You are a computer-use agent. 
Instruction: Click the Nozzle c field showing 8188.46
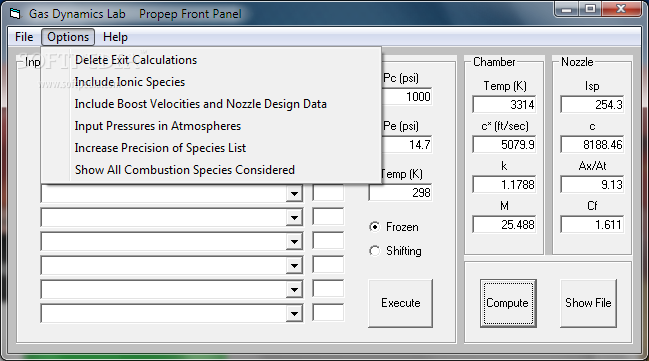[x=592, y=145]
